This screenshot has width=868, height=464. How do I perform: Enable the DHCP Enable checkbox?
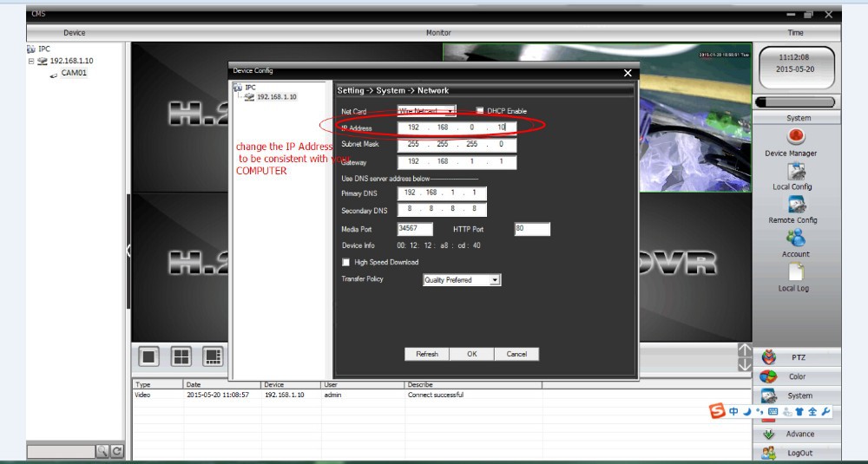[x=480, y=111]
